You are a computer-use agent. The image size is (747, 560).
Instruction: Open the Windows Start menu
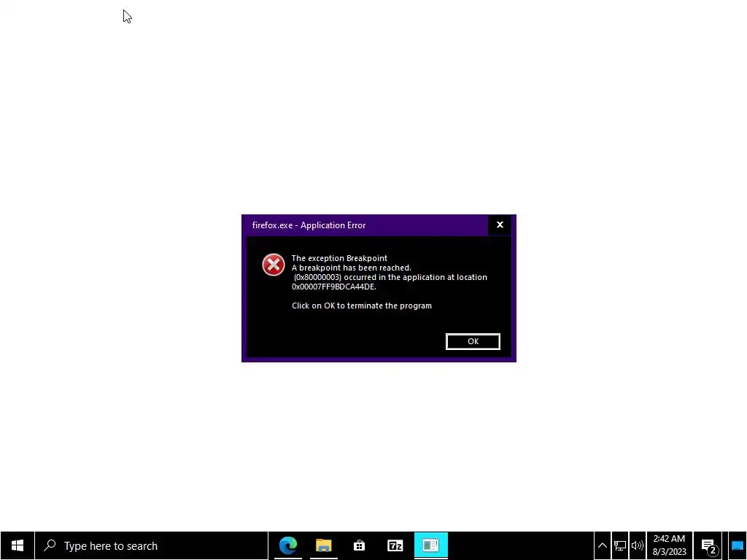pyautogui.click(x=18, y=545)
